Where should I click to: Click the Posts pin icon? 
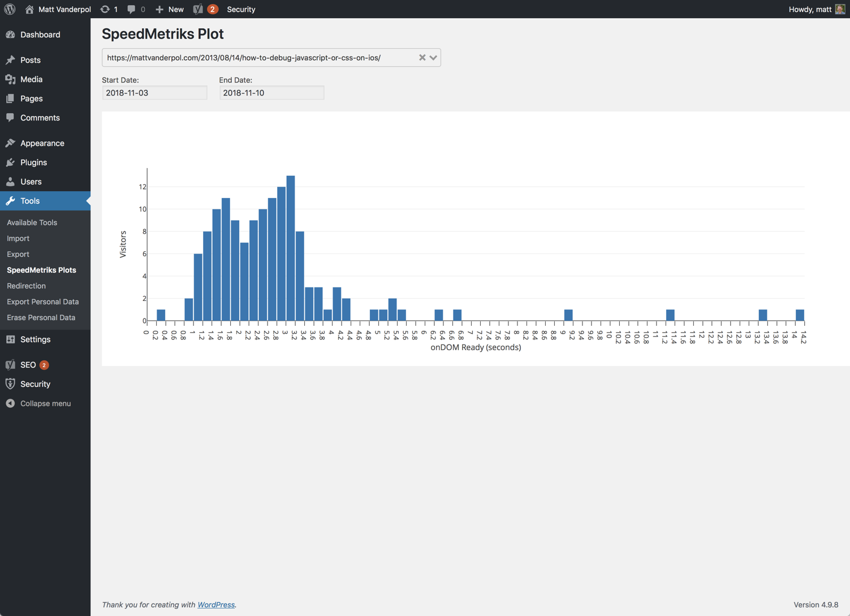[10, 60]
